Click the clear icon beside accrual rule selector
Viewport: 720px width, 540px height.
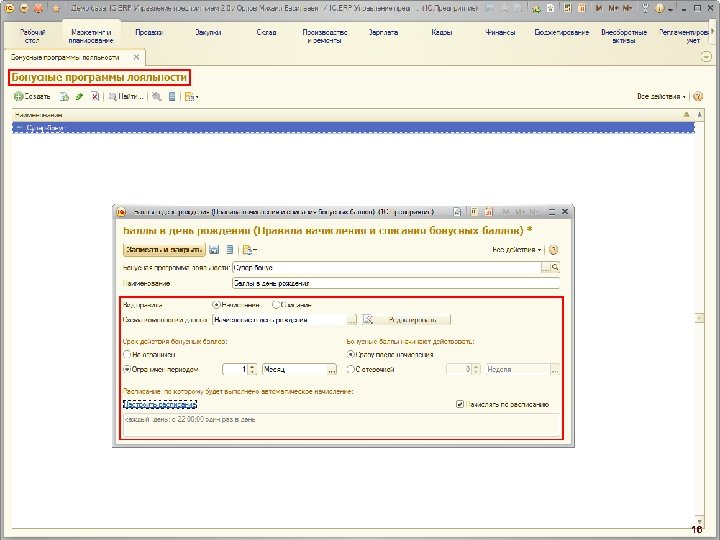tap(367, 320)
